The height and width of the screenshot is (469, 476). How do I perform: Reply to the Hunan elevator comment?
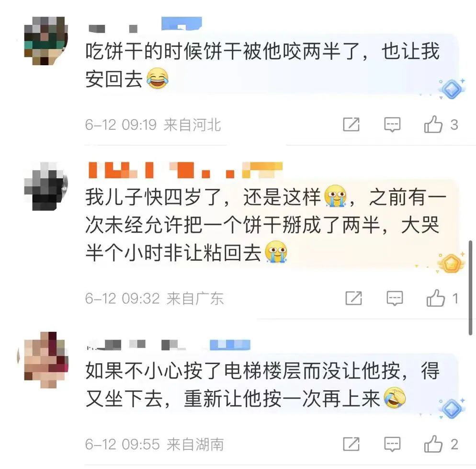tap(392, 445)
